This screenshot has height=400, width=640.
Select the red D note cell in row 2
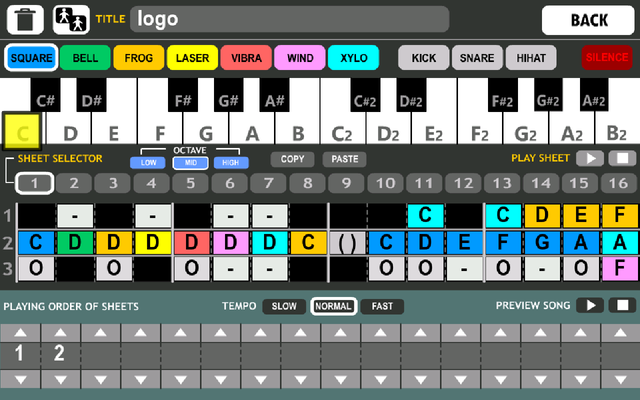[x=192, y=243]
